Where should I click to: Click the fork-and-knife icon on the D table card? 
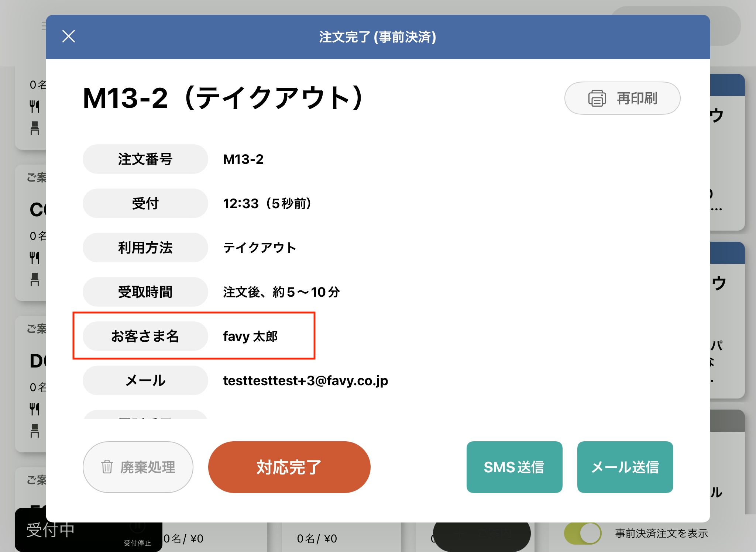tap(34, 409)
